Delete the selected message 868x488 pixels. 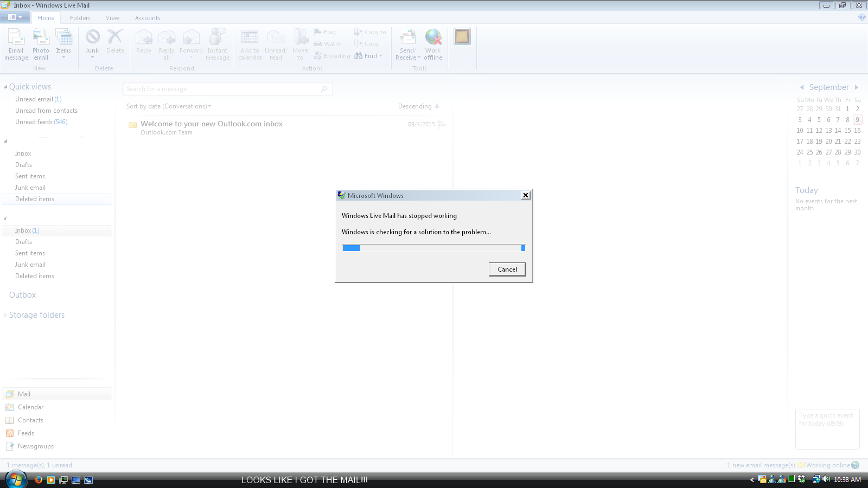(x=115, y=42)
